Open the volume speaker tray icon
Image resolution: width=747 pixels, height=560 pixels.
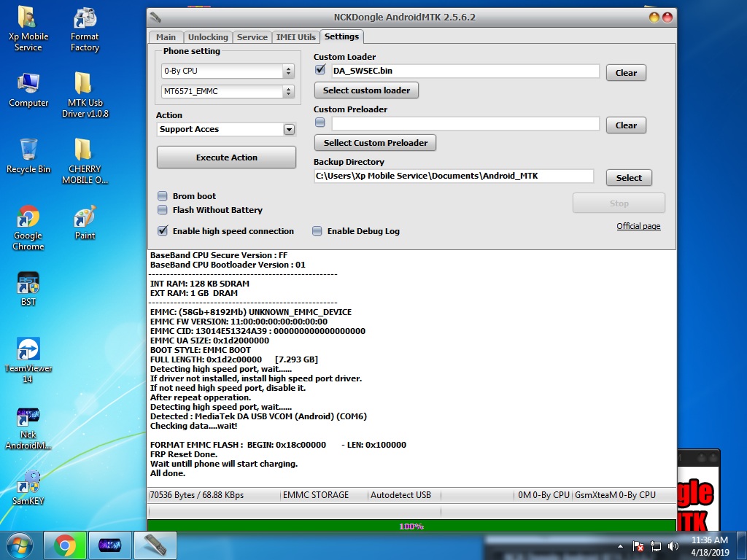(x=673, y=546)
